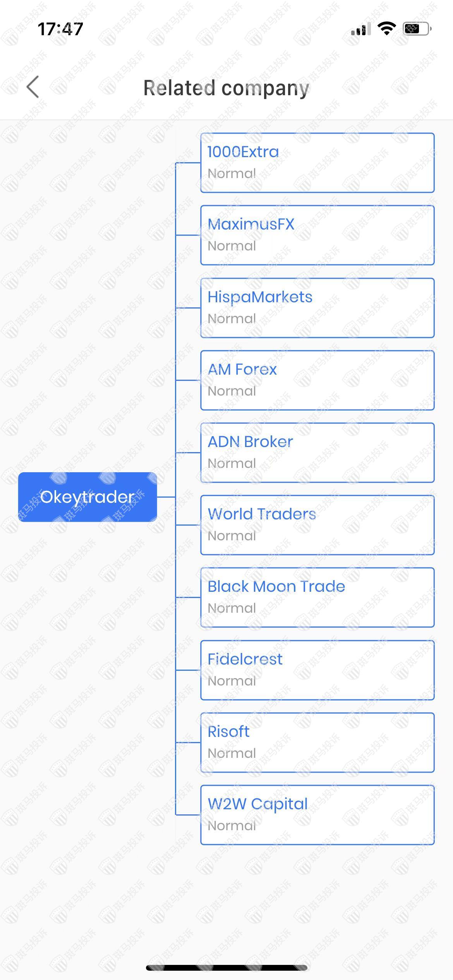The height and width of the screenshot is (980, 453).
Task: Tap the battery status icon
Action: tap(417, 29)
